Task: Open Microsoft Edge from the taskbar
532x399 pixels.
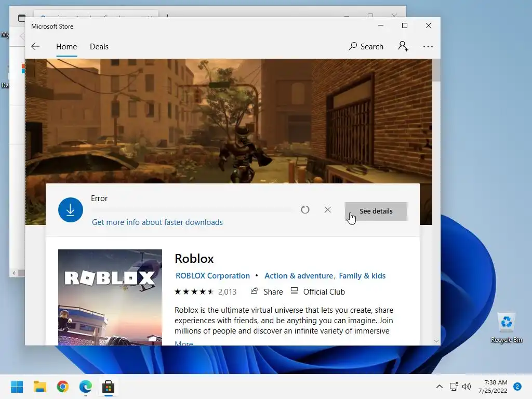Action: [86, 387]
